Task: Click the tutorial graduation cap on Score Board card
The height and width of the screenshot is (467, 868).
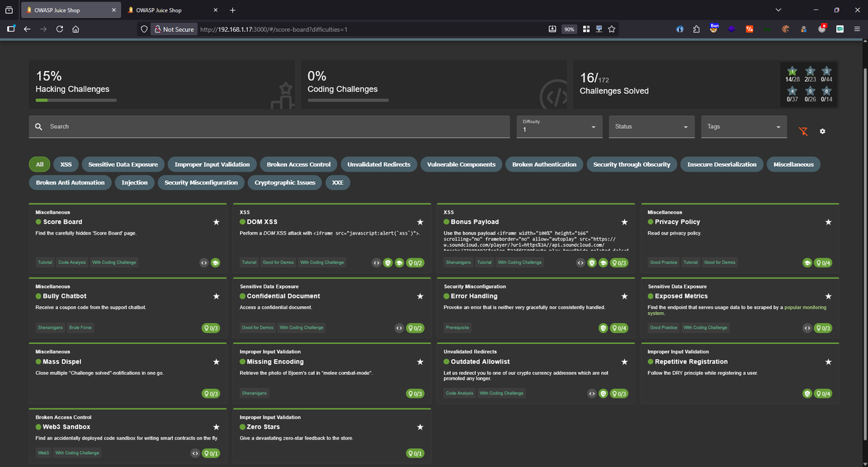Action: tap(216, 262)
